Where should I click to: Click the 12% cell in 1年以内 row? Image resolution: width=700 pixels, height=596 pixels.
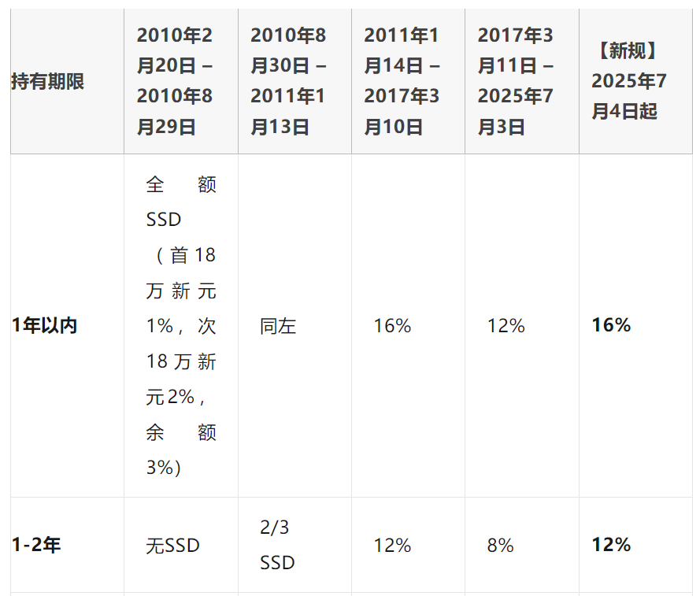coord(506,326)
